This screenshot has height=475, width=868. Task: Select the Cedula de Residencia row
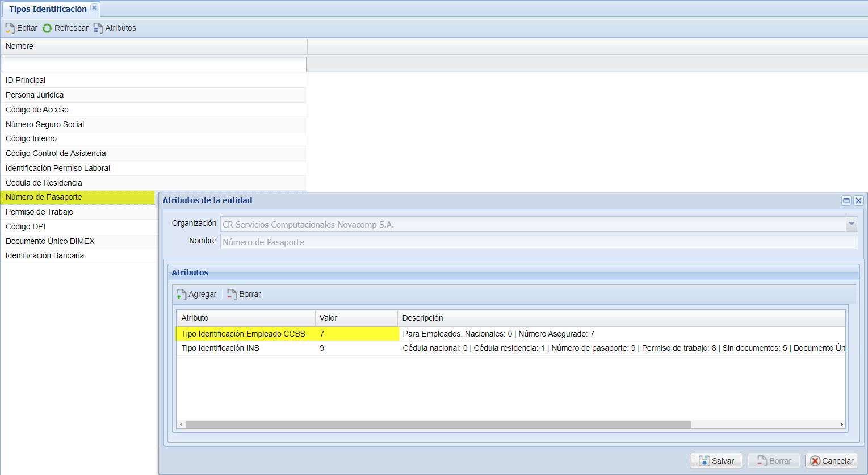tap(154, 183)
